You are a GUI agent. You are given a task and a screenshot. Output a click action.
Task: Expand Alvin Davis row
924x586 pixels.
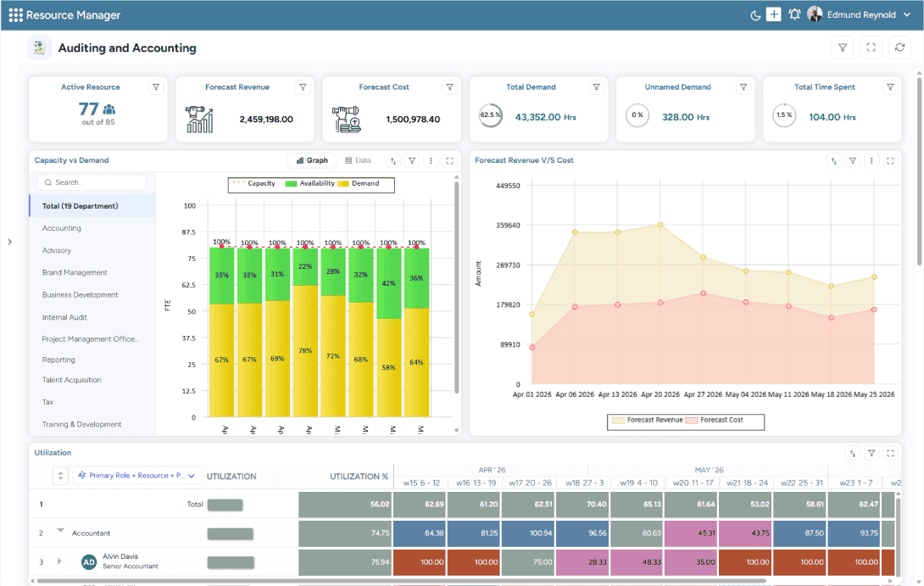(x=59, y=561)
